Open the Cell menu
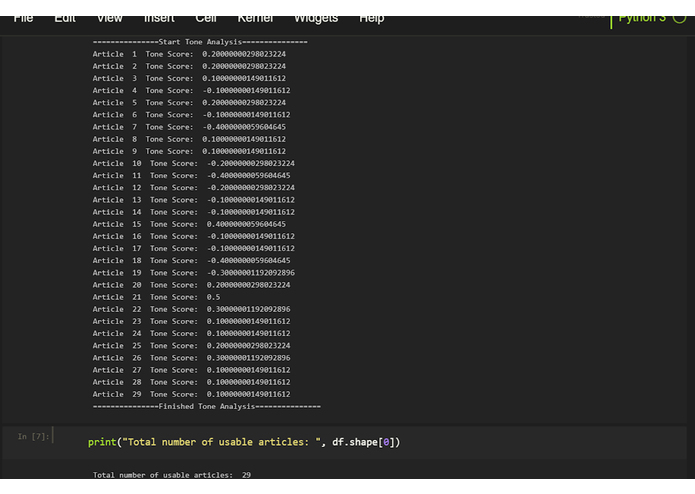The width and height of the screenshot is (695, 494). click(206, 19)
